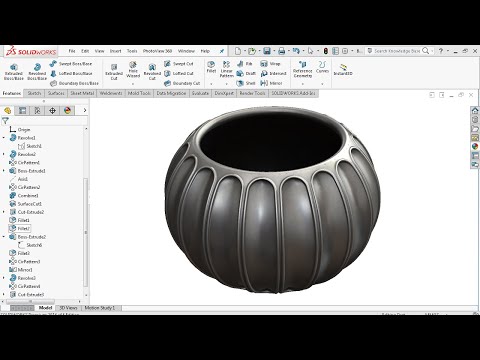Click the Lofted Cut tool
Image resolution: width=480 pixels, height=360 pixels.
[179, 73]
